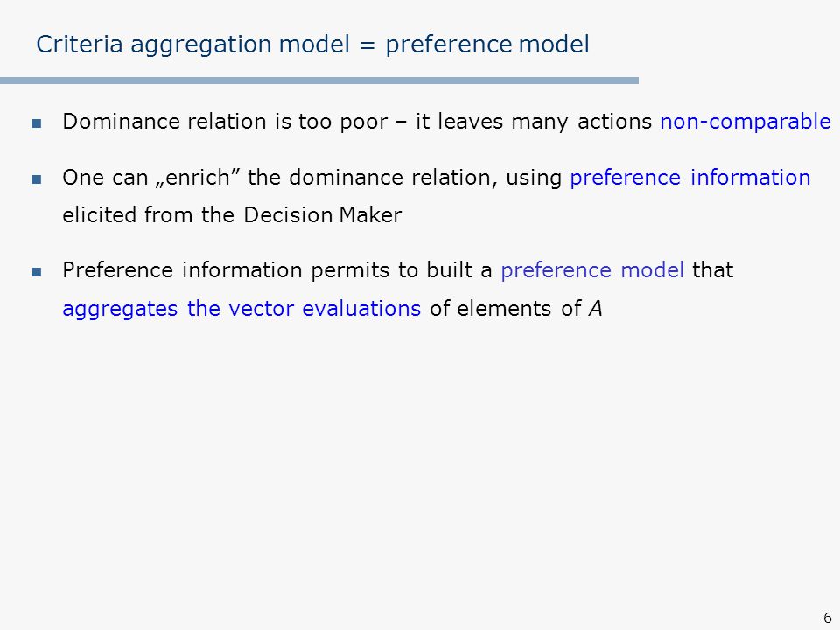Select the blue 'non-comparable' text

tap(745, 122)
